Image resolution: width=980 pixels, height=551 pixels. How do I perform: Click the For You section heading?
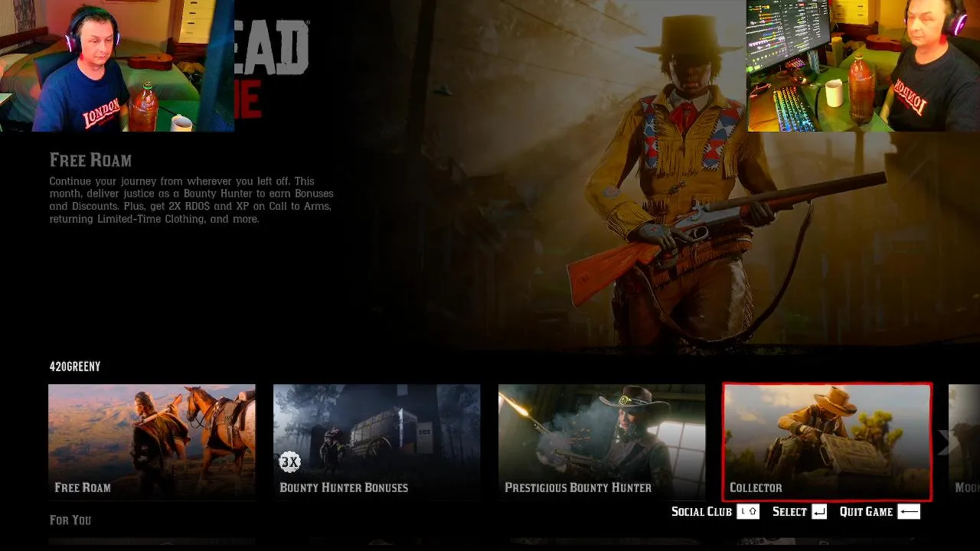[70, 520]
